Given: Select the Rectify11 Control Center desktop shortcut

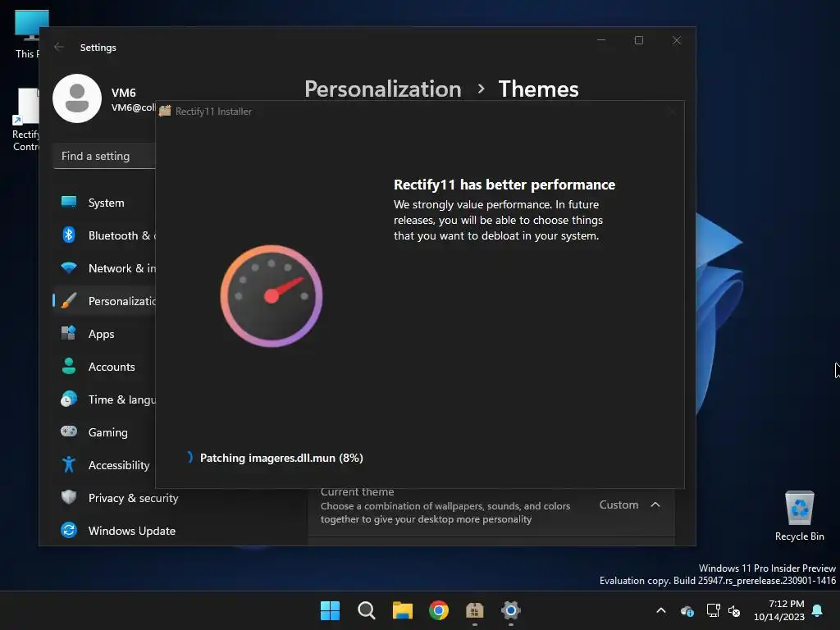Looking at the screenshot, I should (25, 120).
